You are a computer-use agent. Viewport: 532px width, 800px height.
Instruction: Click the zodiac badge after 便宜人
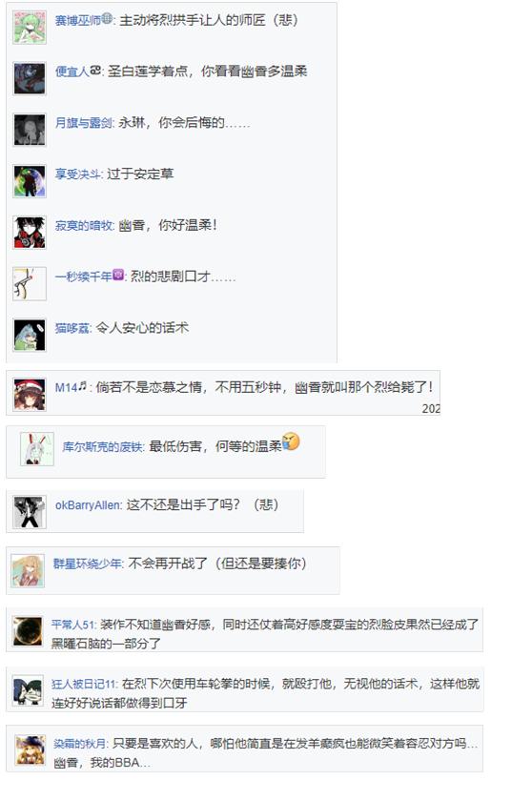tap(95, 71)
